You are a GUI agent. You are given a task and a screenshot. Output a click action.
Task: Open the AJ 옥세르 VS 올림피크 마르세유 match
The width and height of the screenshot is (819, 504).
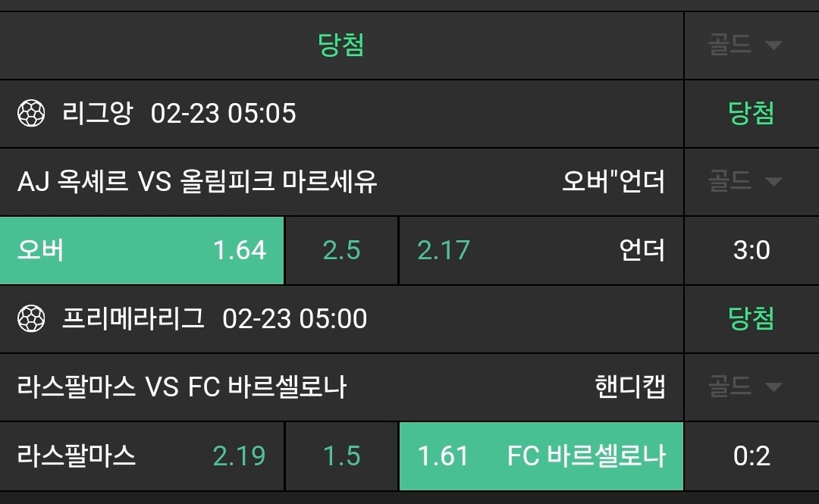pos(197,182)
